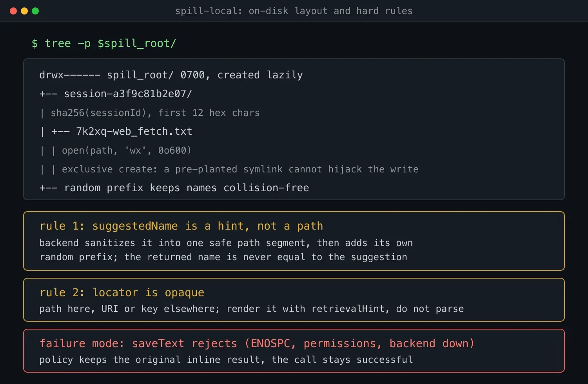Click heading "rule 1: suggestedName is a hint, not a path"
588x384 pixels.
pyautogui.click(x=181, y=226)
